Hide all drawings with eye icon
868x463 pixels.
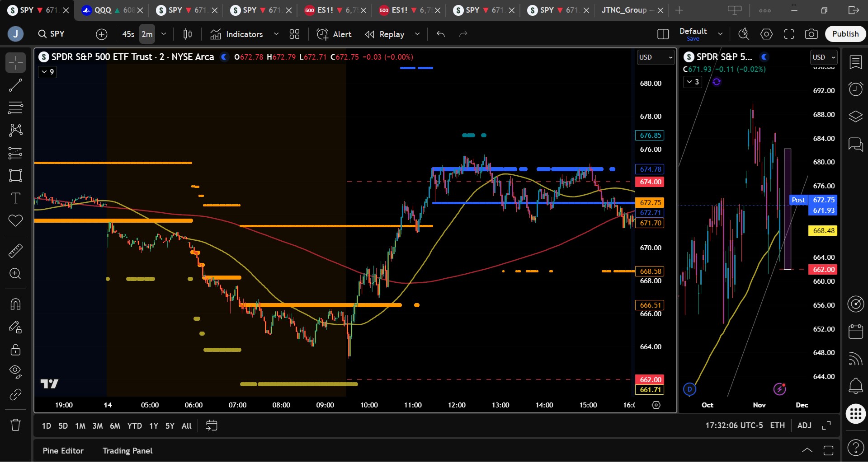coord(15,372)
